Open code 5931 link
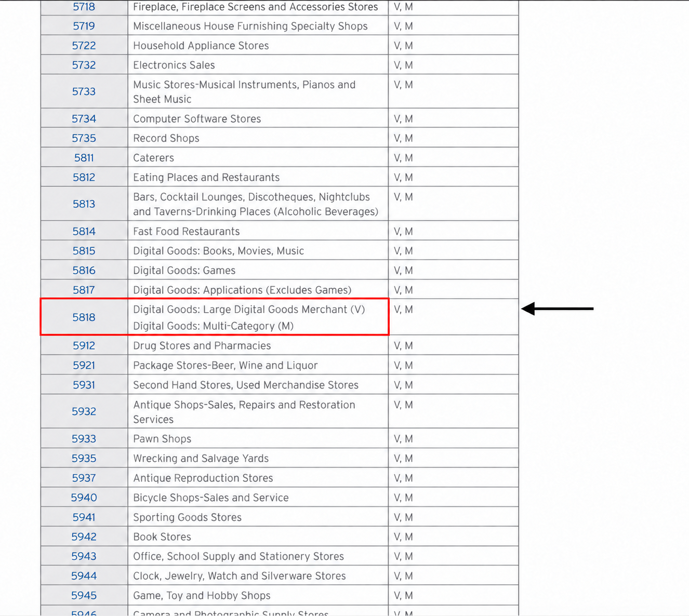 click(84, 385)
